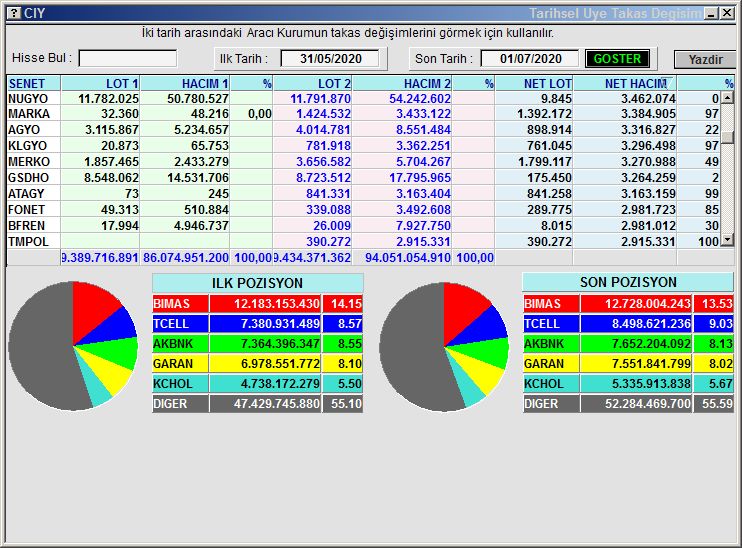
Task: Sort by NET HACIM column header
Action: coord(625,84)
